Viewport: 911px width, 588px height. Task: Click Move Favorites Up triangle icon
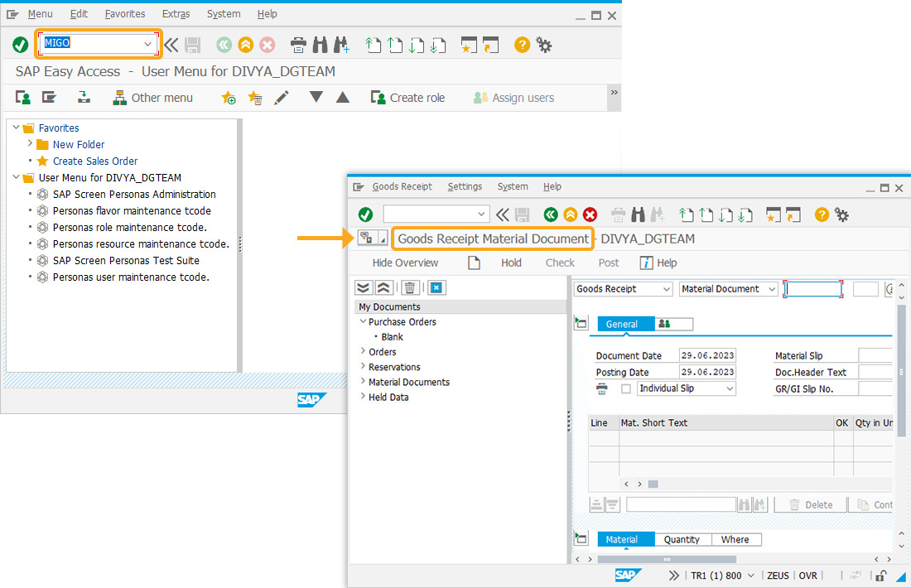click(343, 97)
